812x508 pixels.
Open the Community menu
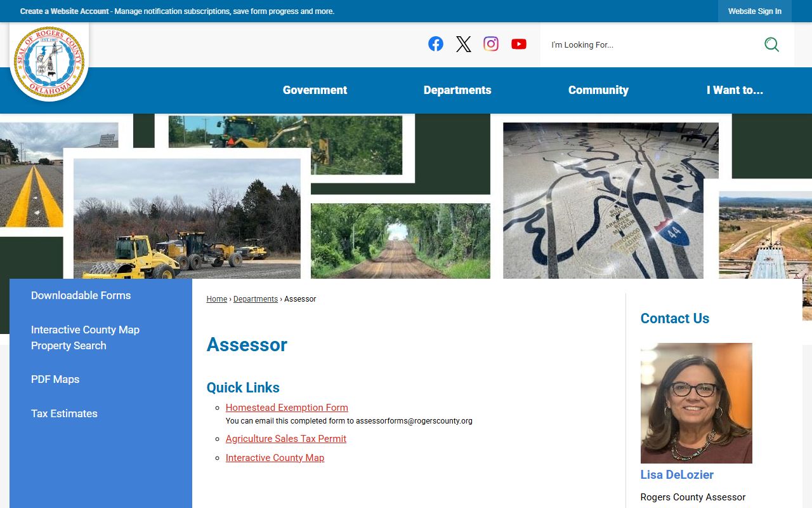pyautogui.click(x=598, y=90)
